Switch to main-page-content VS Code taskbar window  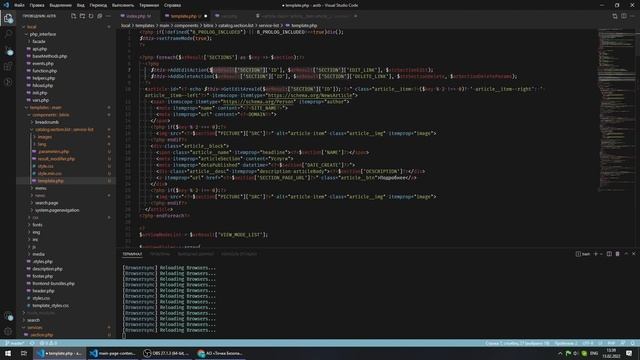[x=113, y=353]
